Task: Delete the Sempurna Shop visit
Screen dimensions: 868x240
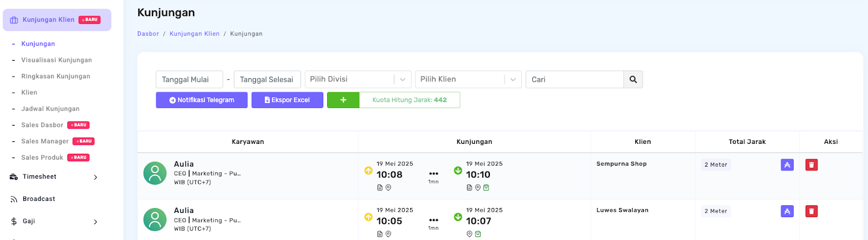Action: click(811, 165)
